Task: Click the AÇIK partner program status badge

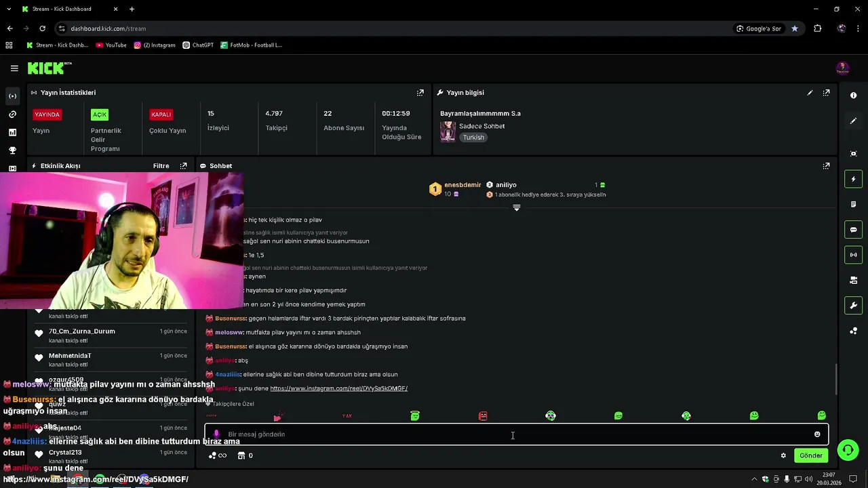Action: point(100,115)
